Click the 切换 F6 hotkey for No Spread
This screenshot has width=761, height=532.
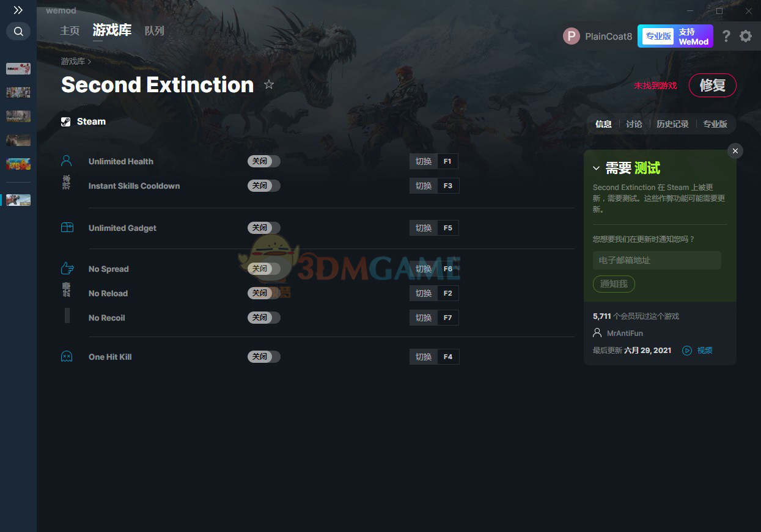pyautogui.click(x=434, y=269)
